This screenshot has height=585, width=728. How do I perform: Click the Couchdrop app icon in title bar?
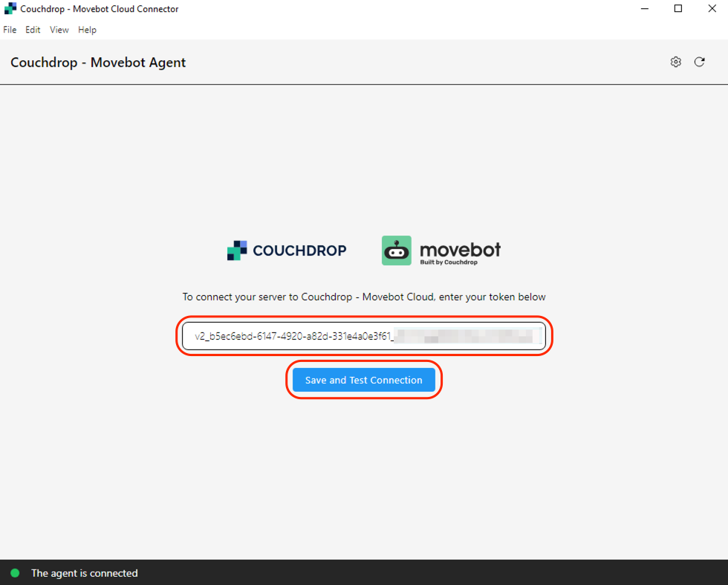click(10, 9)
